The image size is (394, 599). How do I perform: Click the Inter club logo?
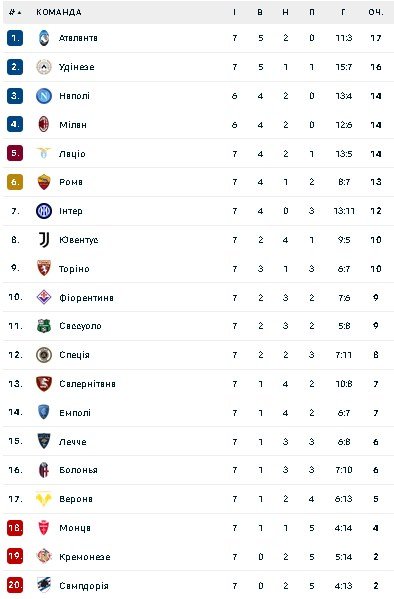click(x=44, y=211)
